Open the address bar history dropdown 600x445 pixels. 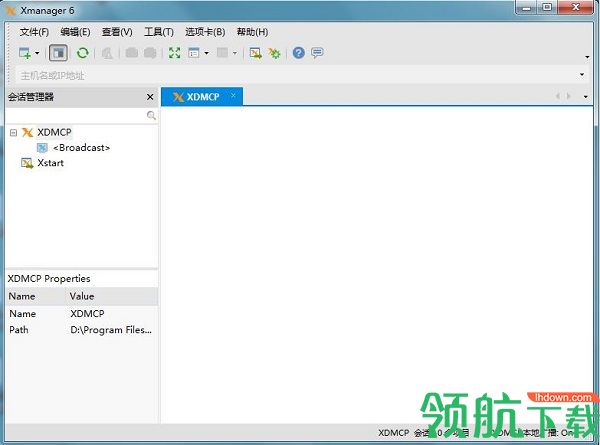(582, 74)
